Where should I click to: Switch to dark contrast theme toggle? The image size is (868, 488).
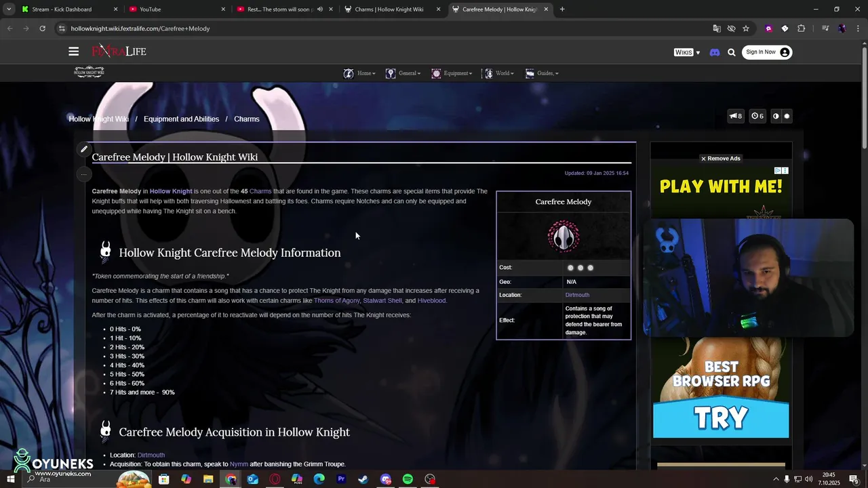click(x=776, y=116)
